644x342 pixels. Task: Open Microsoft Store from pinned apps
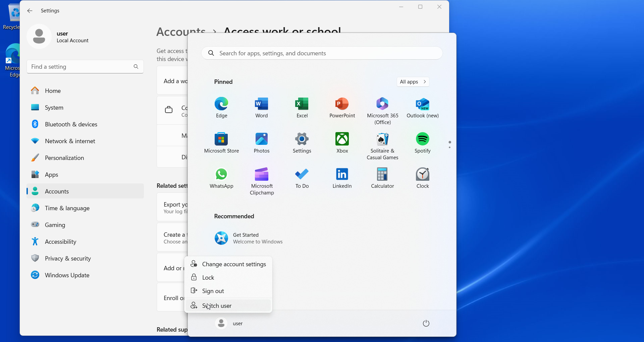pos(221,142)
